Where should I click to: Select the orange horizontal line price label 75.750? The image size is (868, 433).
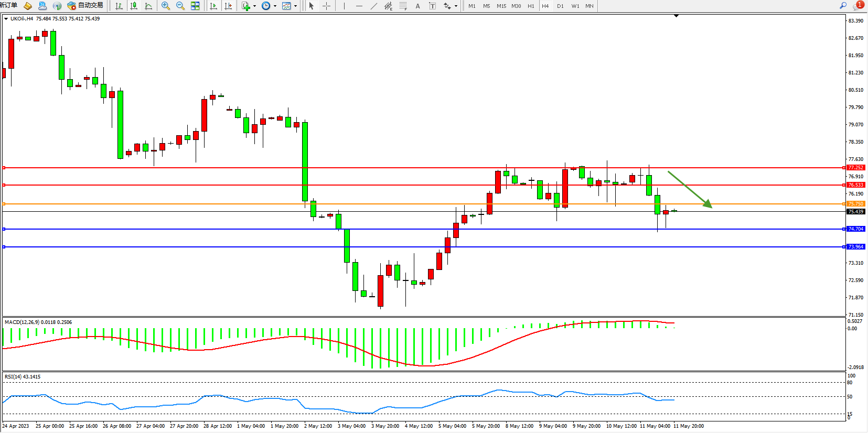pos(855,203)
